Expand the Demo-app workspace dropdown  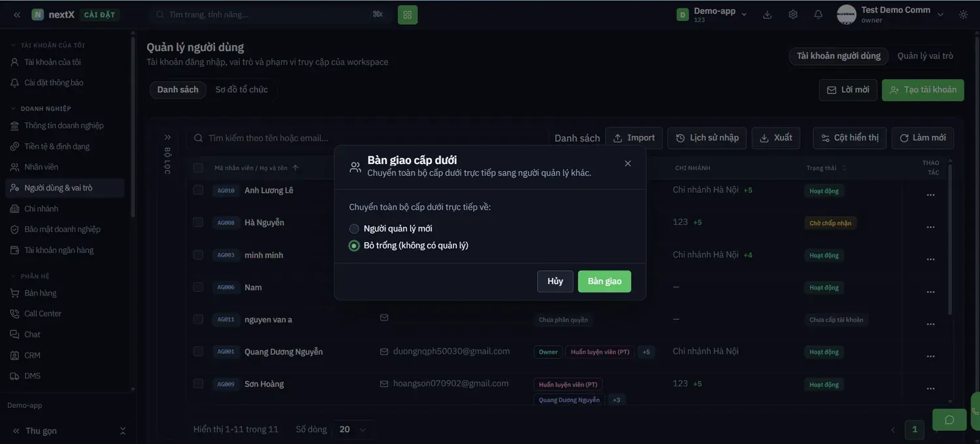point(712,14)
